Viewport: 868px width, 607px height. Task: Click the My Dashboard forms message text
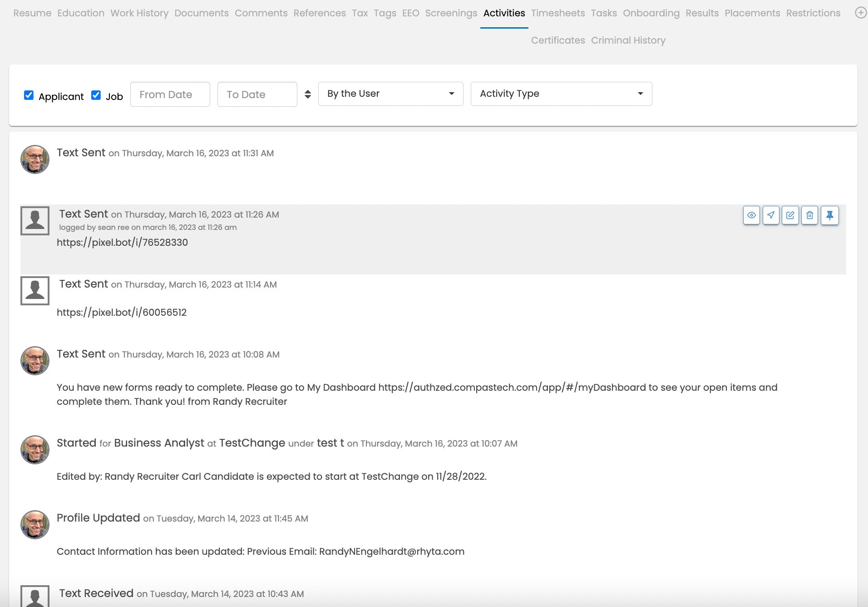417,394
